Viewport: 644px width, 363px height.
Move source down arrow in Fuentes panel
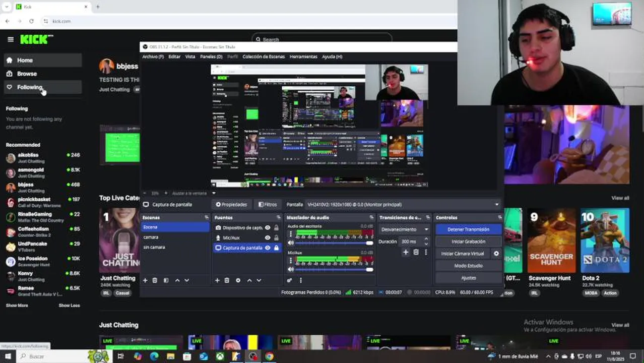click(259, 280)
